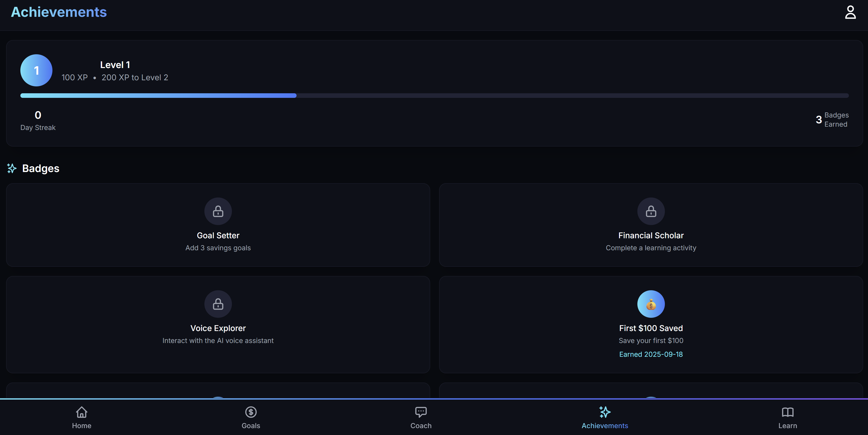Click the Earned 2025-09-18 text
Image resolution: width=868 pixels, height=435 pixels.
tap(651, 354)
